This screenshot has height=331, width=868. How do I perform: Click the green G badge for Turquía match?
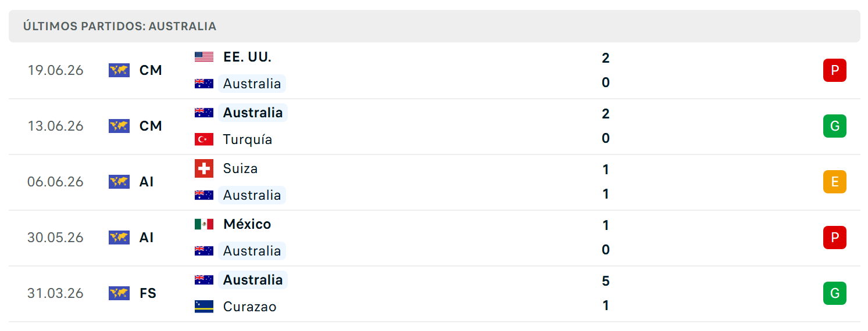click(835, 126)
